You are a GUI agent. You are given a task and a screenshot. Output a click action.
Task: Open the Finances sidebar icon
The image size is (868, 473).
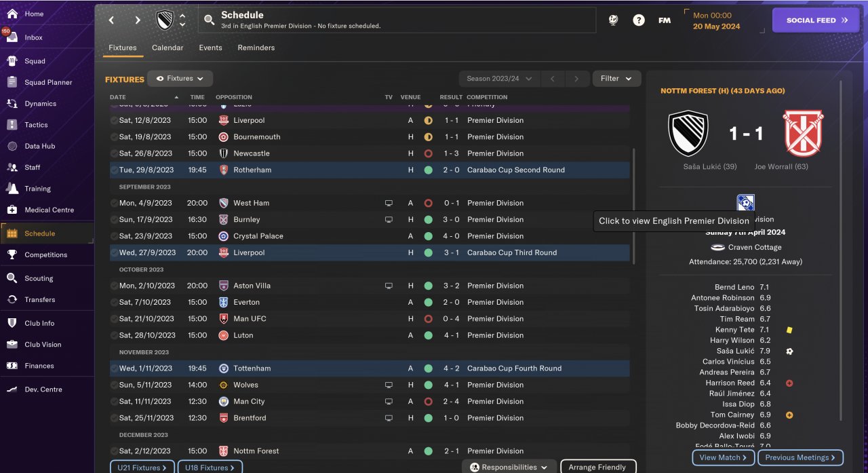[12, 366]
